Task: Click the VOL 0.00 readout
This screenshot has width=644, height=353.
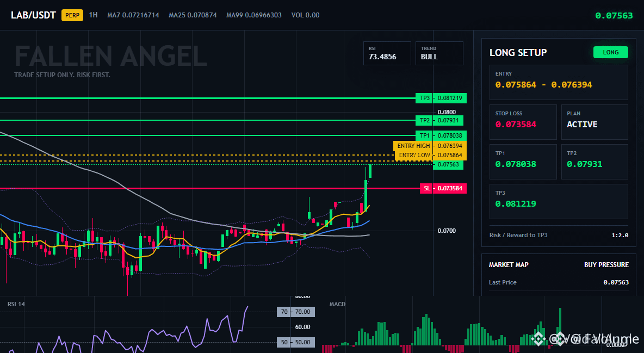Action: coord(305,15)
